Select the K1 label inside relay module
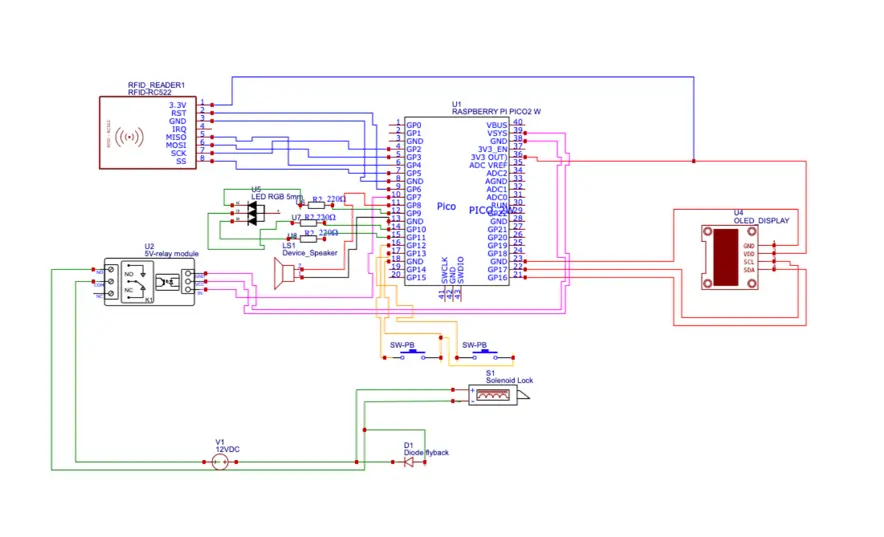 click(x=149, y=300)
